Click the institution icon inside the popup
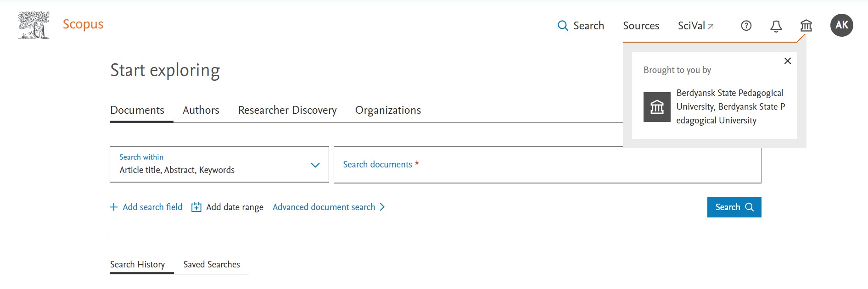The height and width of the screenshot is (289, 868). pyautogui.click(x=657, y=107)
